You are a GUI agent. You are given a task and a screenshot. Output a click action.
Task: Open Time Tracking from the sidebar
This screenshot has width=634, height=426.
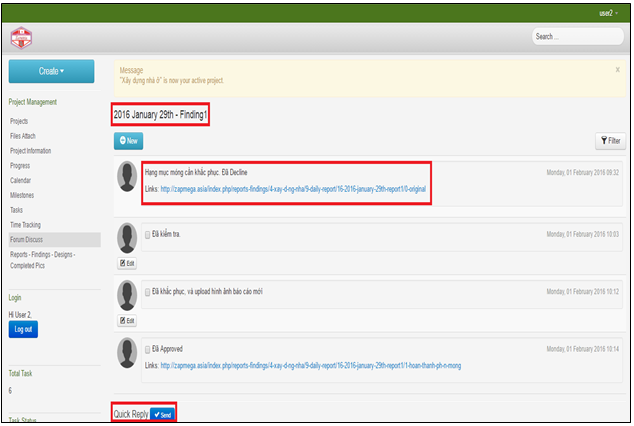click(x=25, y=225)
